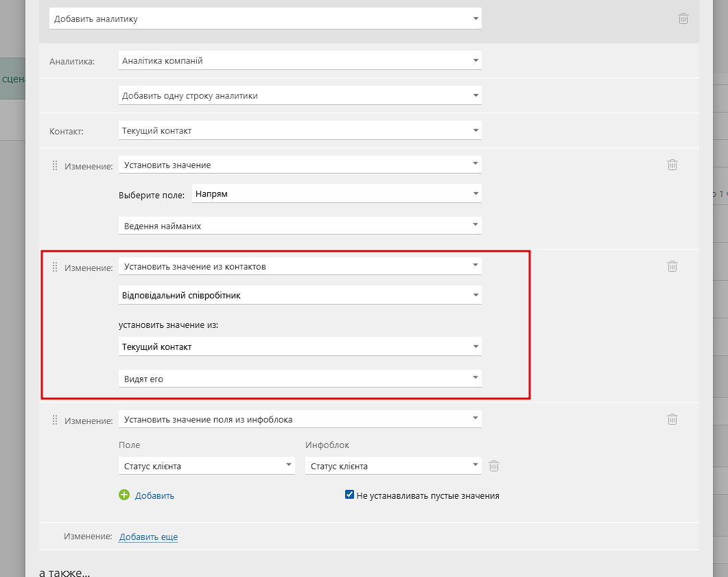
Task: Click the 'Контакт:' label
Action: coord(67,131)
